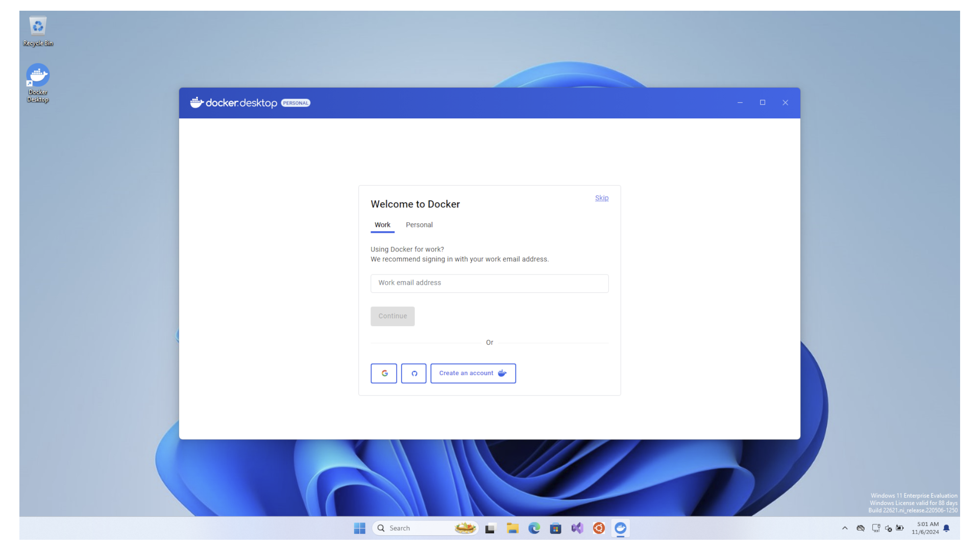Launch Ubuntu from the taskbar
The width and height of the screenshot is (980, 551).
coord(598,528)
